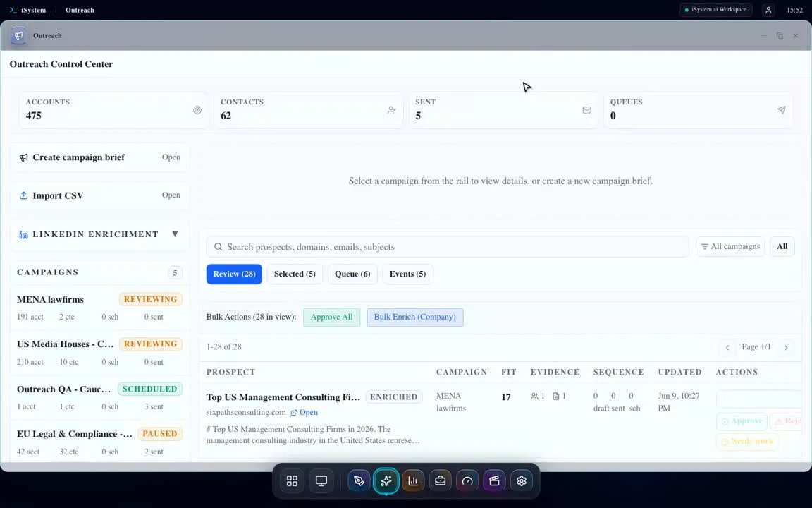
Task: Click the UPDATED column header
Action: [x=679, y=373]
